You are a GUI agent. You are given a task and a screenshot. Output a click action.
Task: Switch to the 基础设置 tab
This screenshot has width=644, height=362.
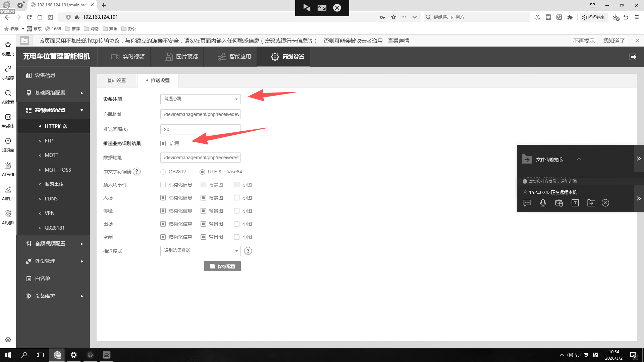click(x=117, y=80)
